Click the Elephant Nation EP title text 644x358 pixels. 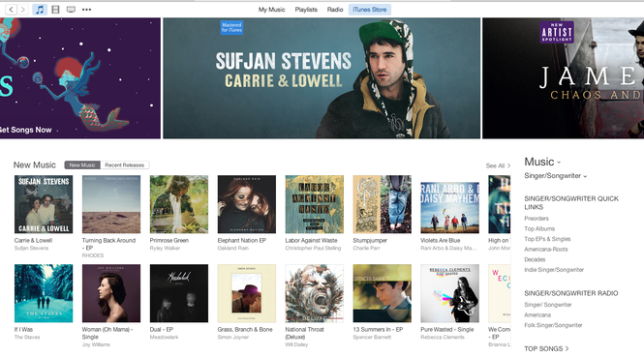tap(242, 241)
